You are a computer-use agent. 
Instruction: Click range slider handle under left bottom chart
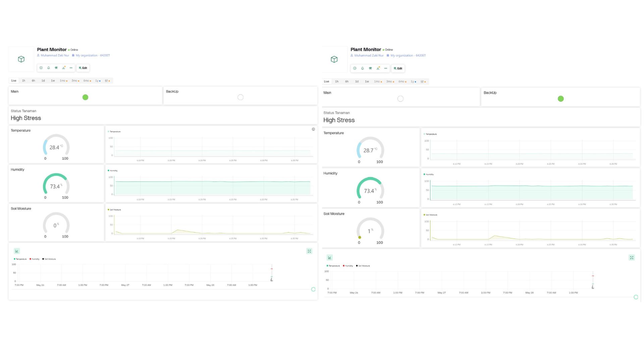(x=313, y=289)
